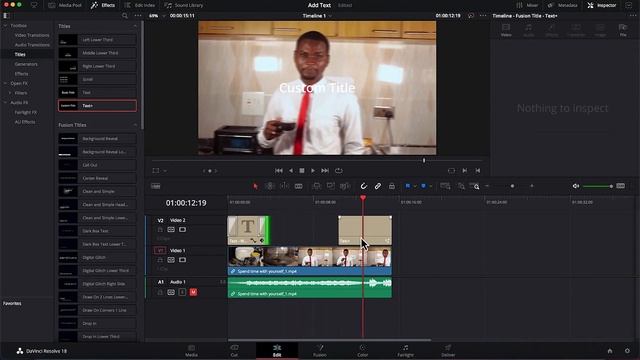Toggle Linked Selection chain icon
640x360 pixels.
(378, 186)
